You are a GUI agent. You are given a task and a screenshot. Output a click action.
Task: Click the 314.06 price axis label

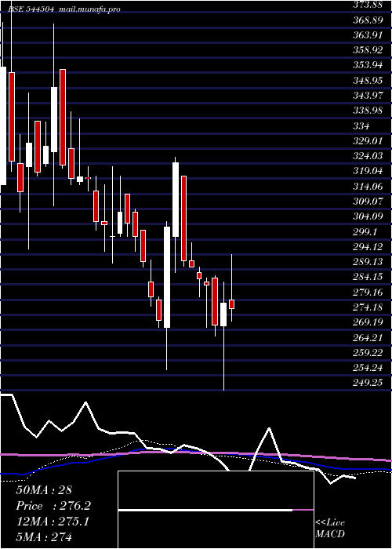pos(368,187)
